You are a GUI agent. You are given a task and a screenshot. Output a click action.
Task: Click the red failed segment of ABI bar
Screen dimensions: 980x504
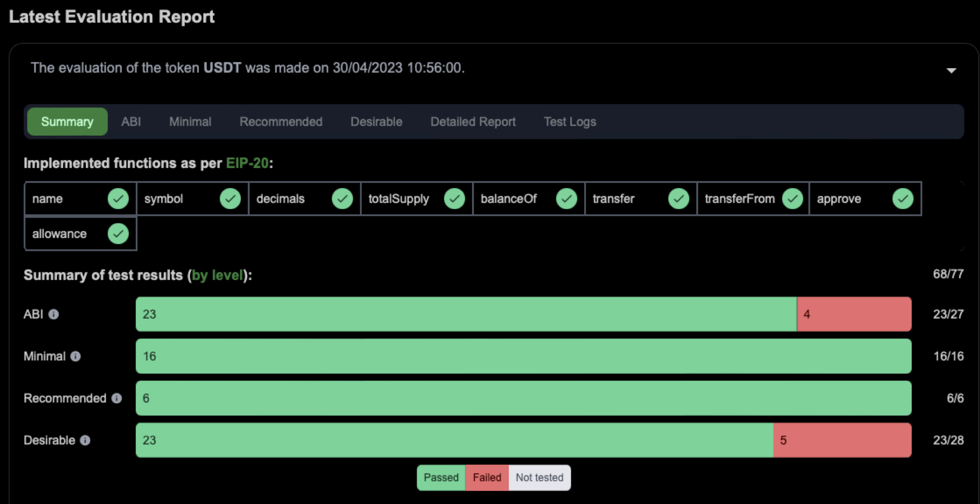854,314
